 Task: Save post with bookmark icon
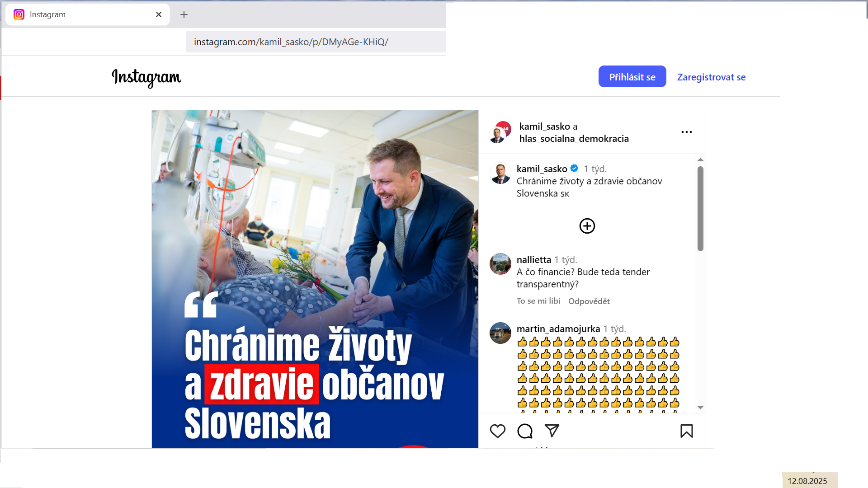coord(686,431)
